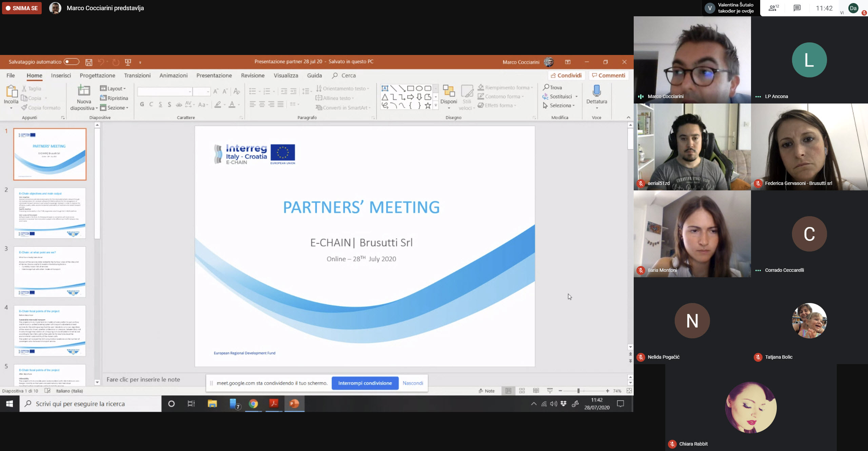Switch to the Inserisci tab

61,75
